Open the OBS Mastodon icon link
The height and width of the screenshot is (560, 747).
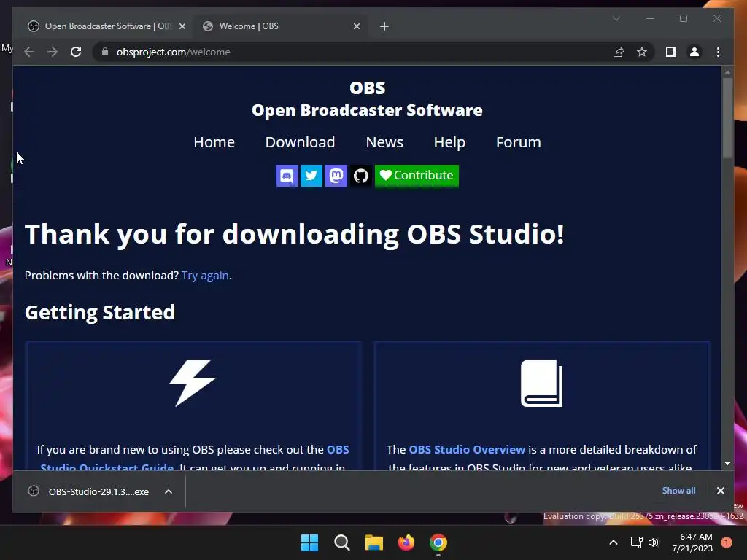point(336,176)
